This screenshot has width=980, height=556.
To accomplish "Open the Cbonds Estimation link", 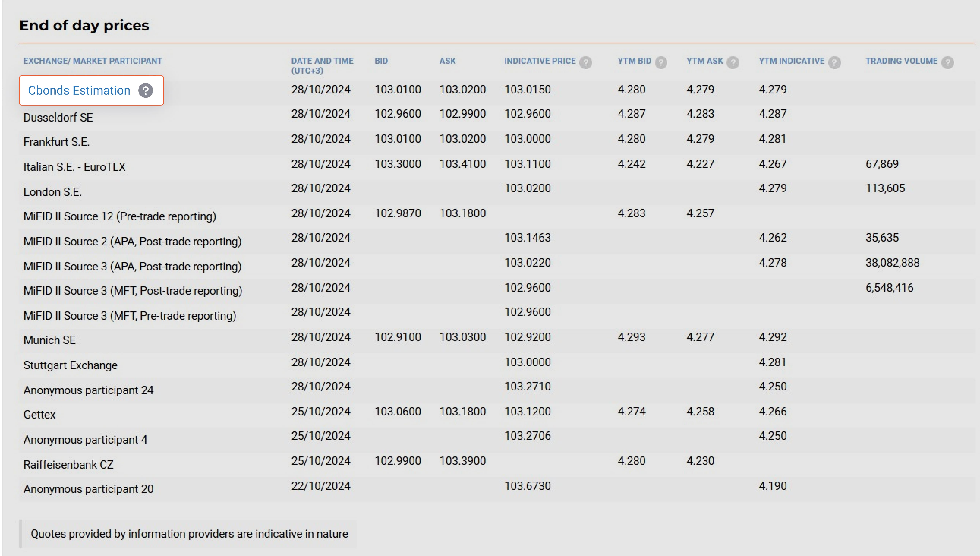I will coord(79,91).
